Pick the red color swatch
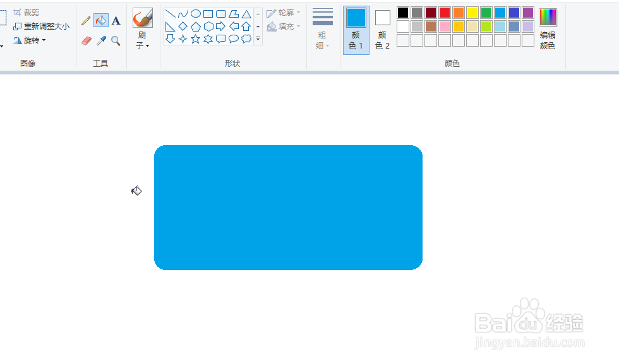The height and width of the screenshot is (364, 619). (x=445, y=13)
